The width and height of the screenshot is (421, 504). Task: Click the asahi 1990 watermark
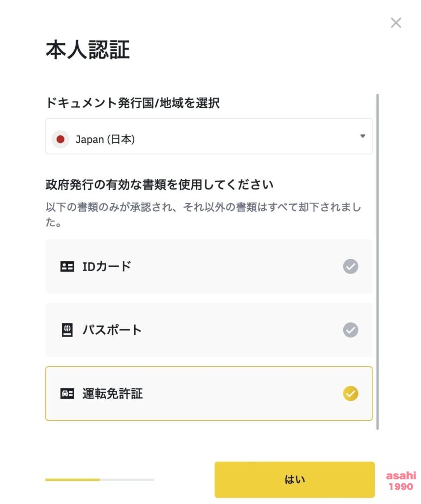(401, 481)
